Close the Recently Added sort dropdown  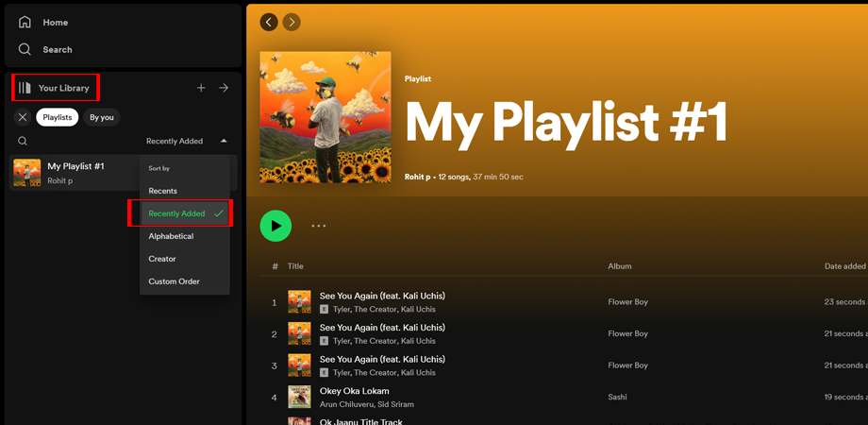[x=187, y=142]
